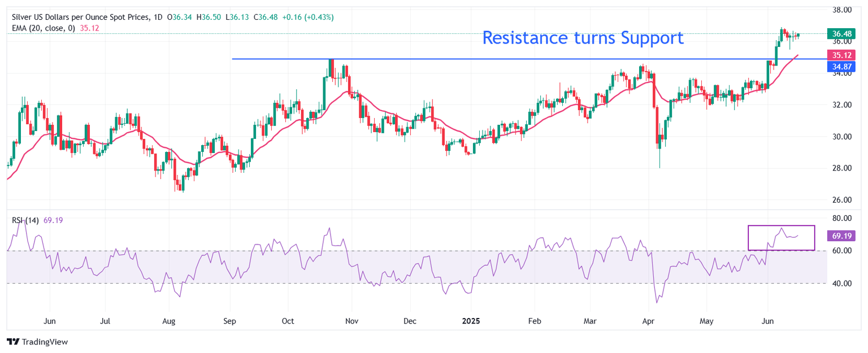Select the "Resistance turns Support" text annotation

click(583, 38)
